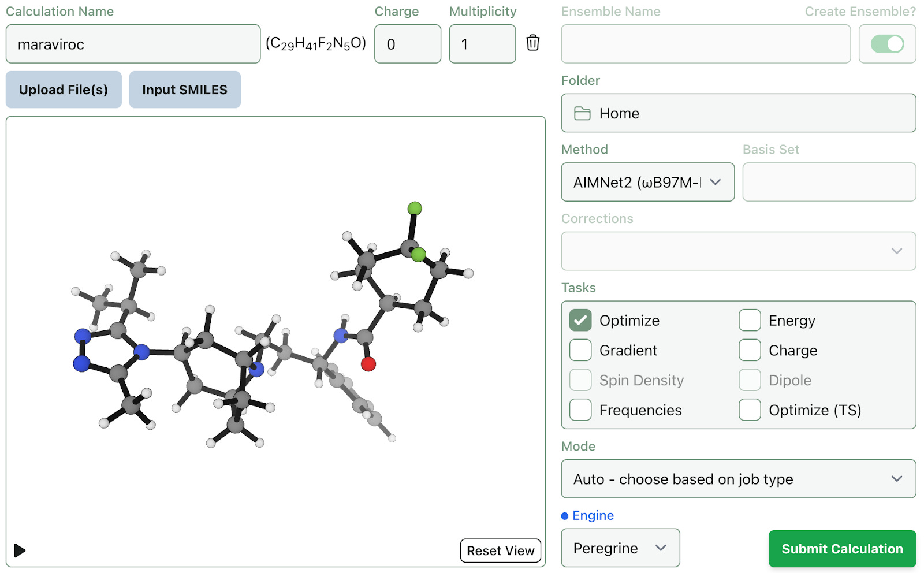
Task: Click the Upload File(s) button
Action: 64,90
